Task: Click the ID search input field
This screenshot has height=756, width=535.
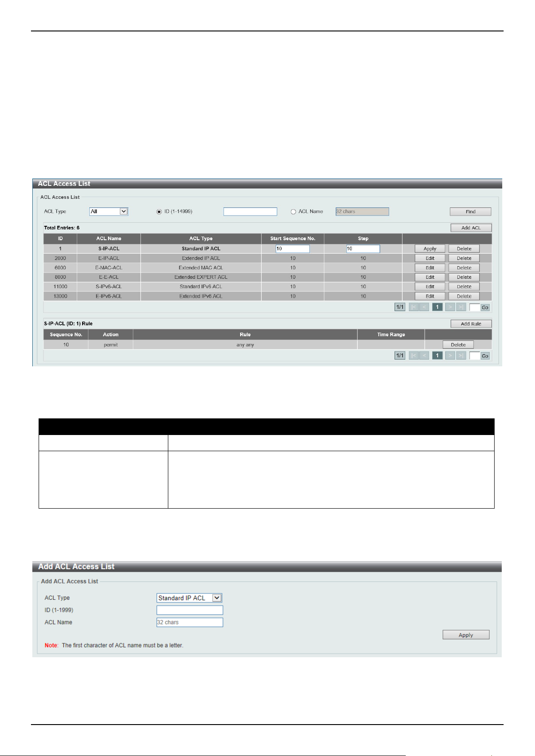Action: tap(250, 211)
